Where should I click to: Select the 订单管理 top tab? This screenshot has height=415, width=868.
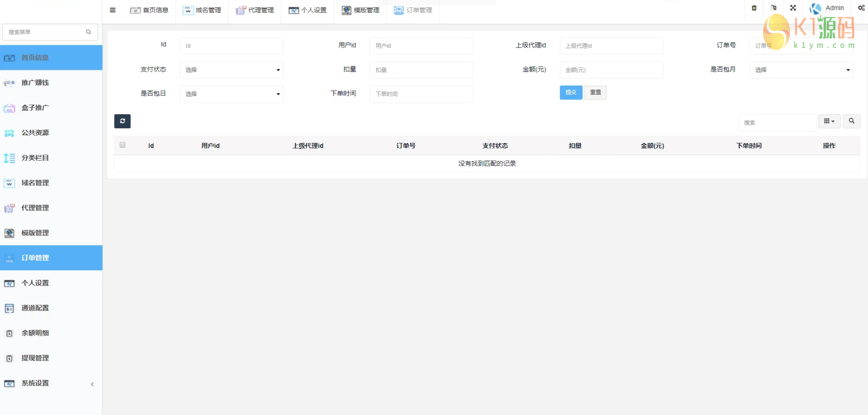coord(413,10)
